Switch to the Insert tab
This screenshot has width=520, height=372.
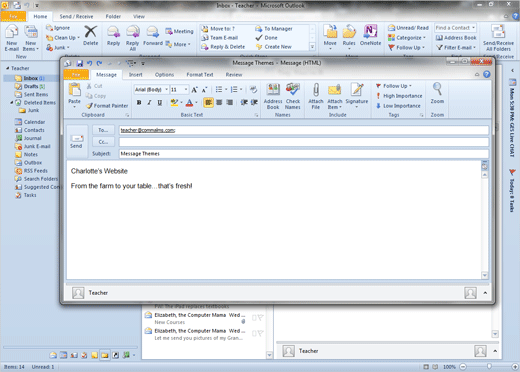point(135,75)
